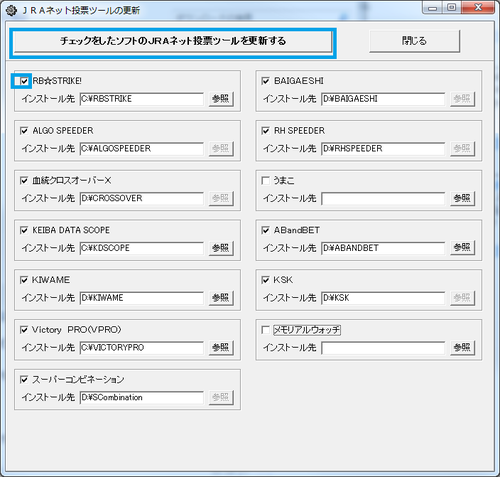Click the D:¥BAIGAESHI install path field

[x=383, y=99]
